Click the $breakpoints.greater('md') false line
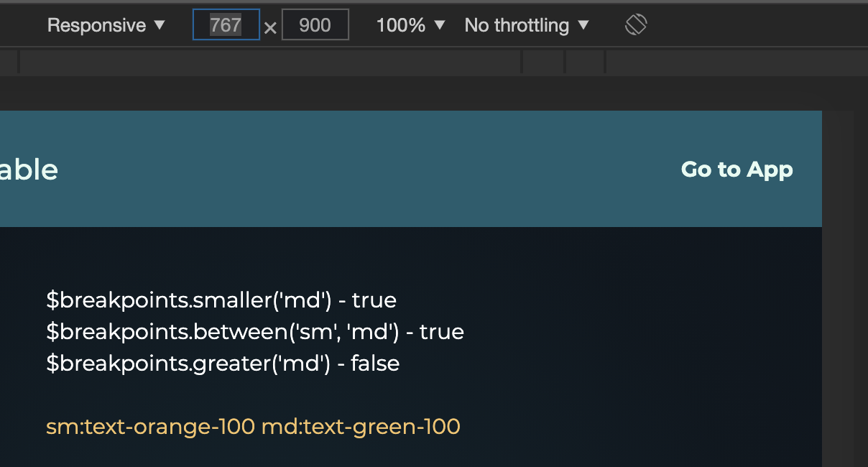Image resolution: width=868 pixels, height=467 pixels. point(223,364)
